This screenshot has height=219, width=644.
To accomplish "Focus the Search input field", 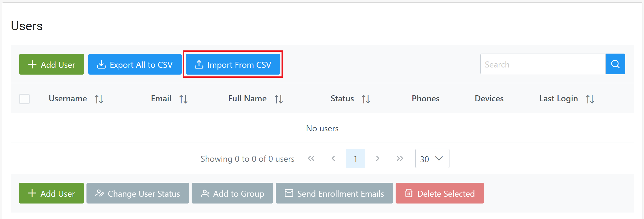I will (x=543, y=64).
